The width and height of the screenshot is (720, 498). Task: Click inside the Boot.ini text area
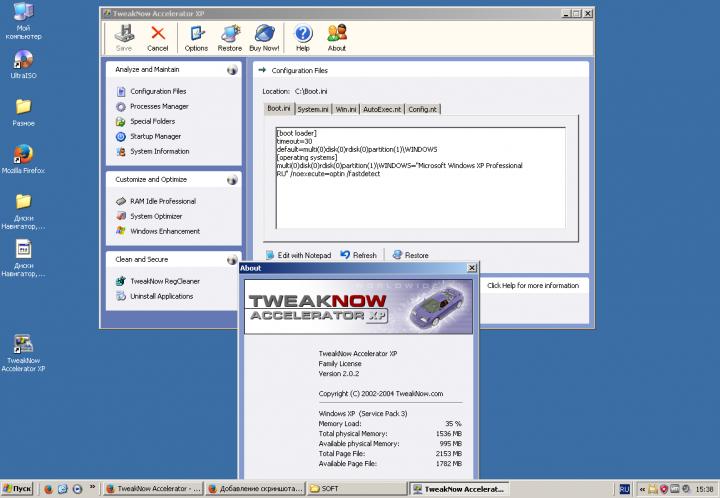[418, 200]
